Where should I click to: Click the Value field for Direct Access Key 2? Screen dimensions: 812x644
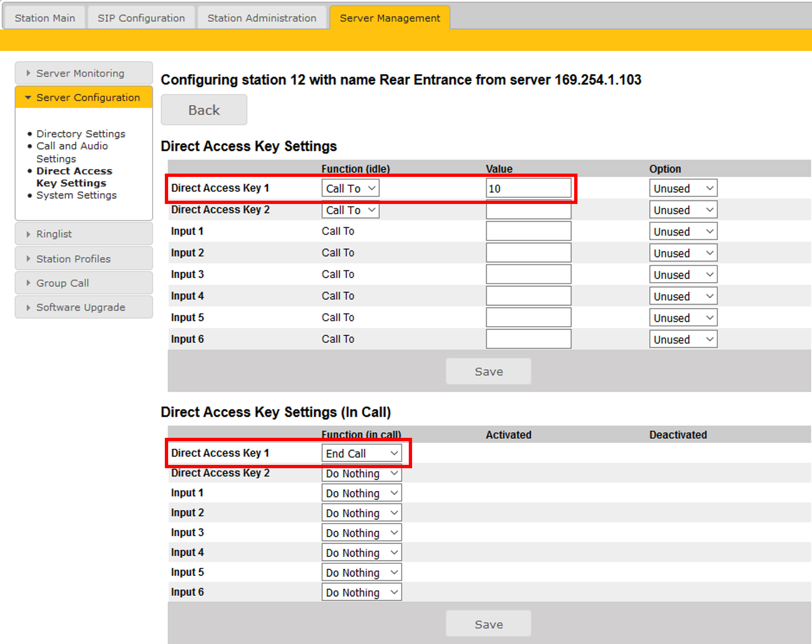coord(528,211)
